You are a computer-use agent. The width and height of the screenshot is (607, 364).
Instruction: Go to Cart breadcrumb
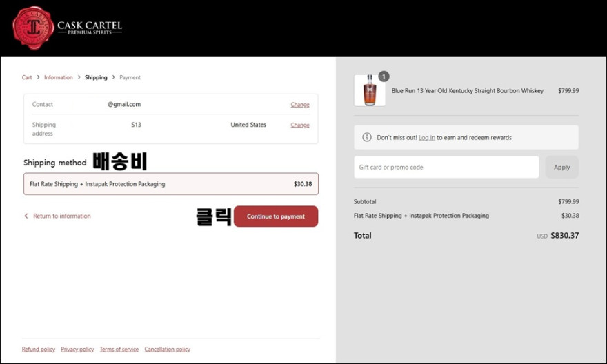[27, 77]
